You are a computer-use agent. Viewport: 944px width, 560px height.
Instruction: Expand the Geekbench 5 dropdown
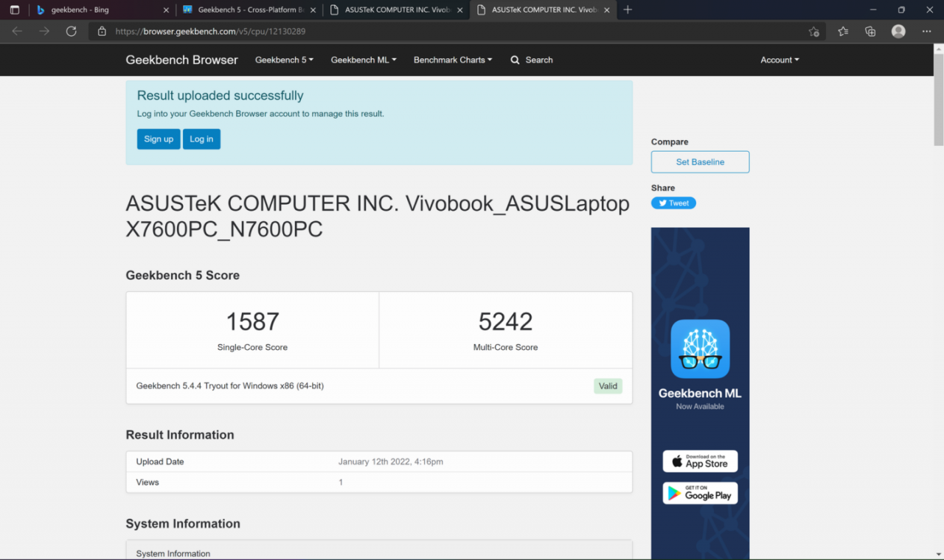(x=284, y=60)
